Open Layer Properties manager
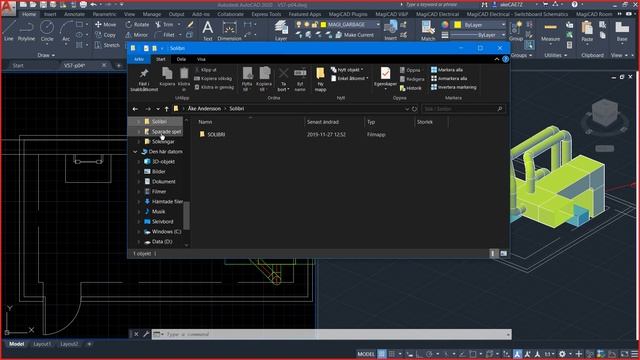The width and height of the screenshot is (640, 360). [x=281, y=30]
